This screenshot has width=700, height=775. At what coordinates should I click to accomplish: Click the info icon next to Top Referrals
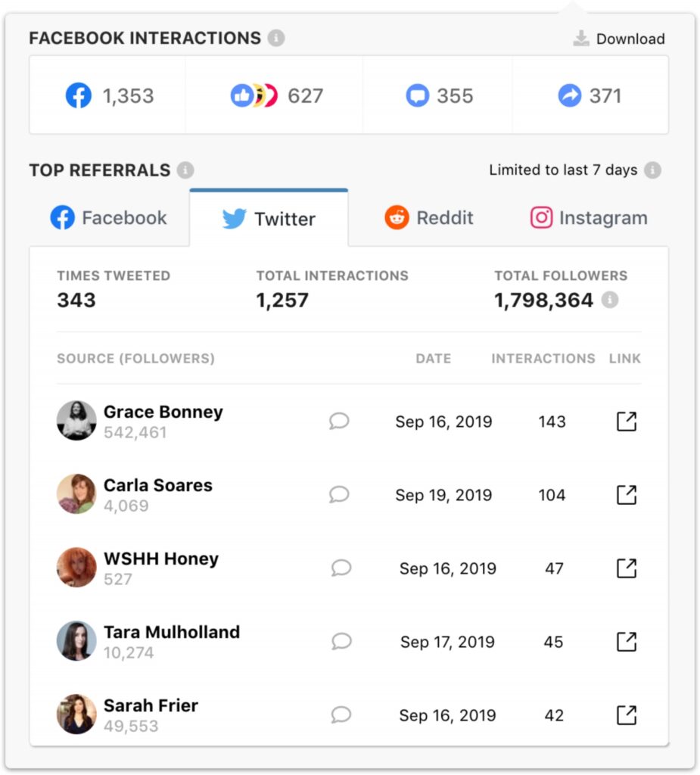pyautogui.click(x=185, y=170)
